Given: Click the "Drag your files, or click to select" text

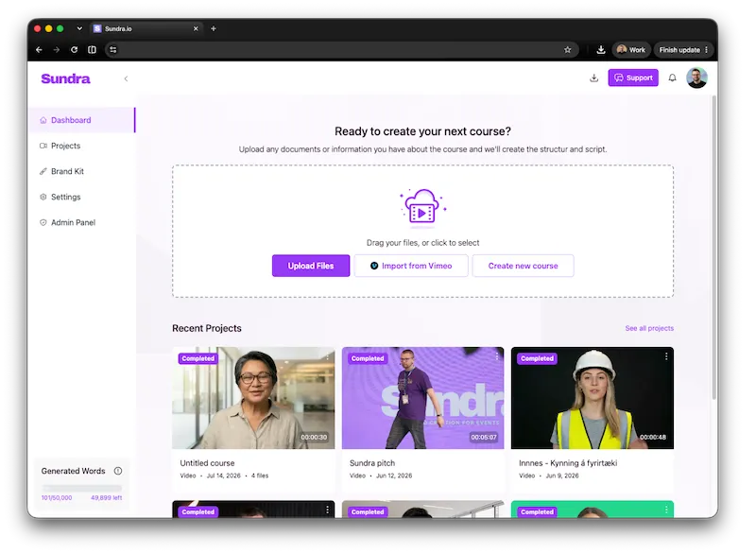Looking at the screenshot, I should (422, 243).
